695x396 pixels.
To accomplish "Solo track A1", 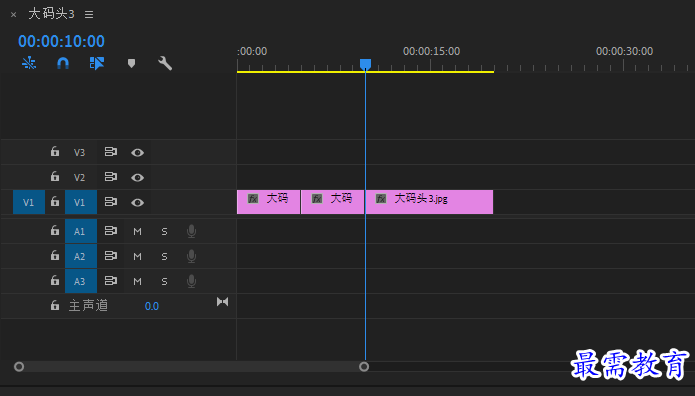I will point(164,231).
